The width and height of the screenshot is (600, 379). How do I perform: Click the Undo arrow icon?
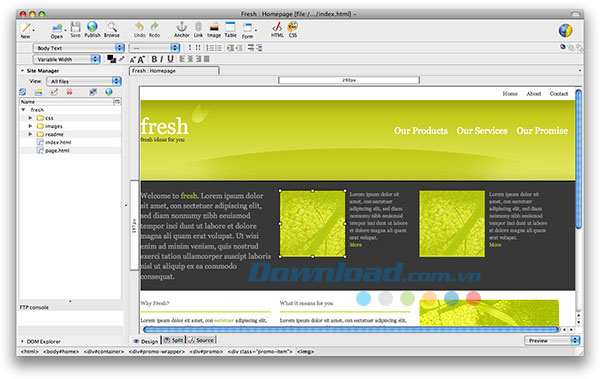pyautogui.click(x=139, y=26)
